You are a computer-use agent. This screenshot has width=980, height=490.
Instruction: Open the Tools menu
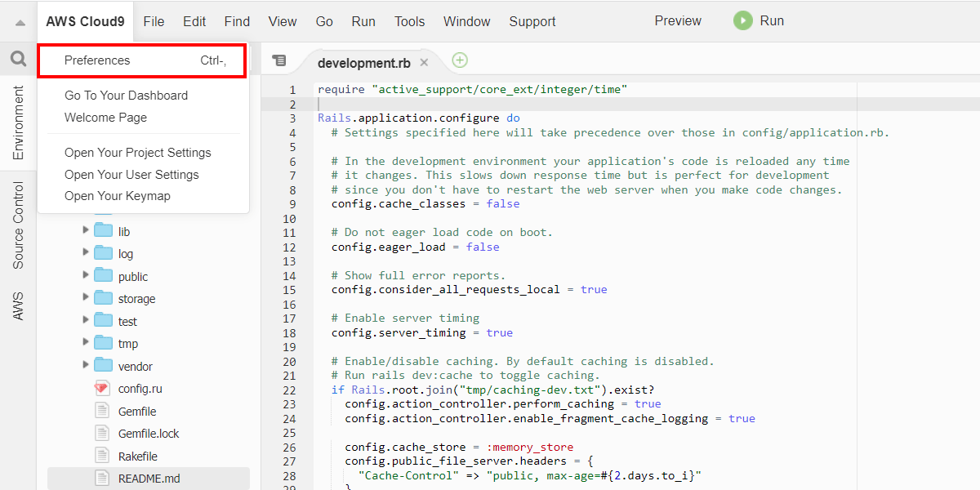click(410, 22)
